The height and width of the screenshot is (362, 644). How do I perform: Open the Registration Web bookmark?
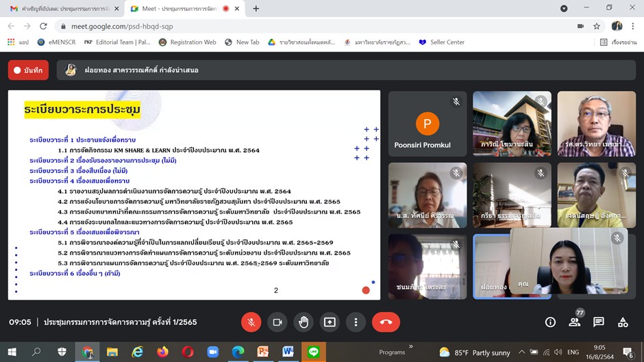click(x=187, y=42)
